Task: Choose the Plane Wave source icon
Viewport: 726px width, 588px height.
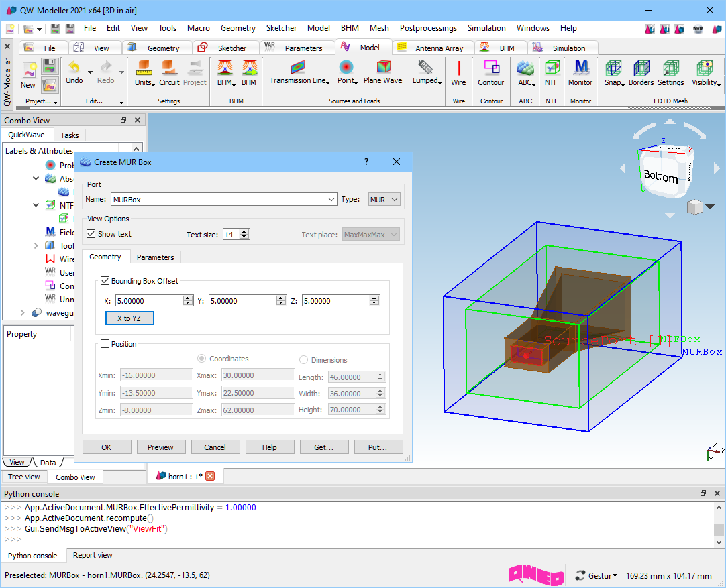Action: (x=383, y=68)
